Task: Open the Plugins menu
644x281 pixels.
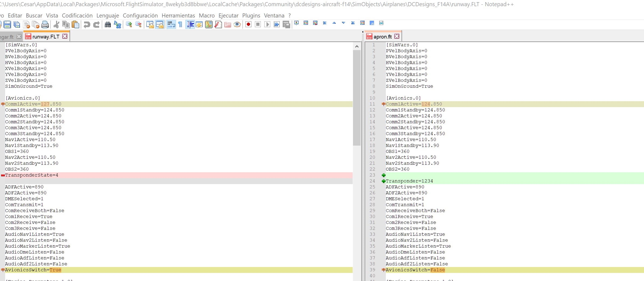Action: pos(251,16)
